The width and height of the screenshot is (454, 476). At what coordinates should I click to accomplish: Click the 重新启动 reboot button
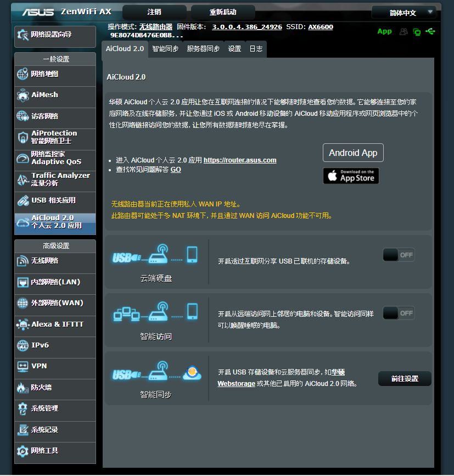tap(223, 12)
